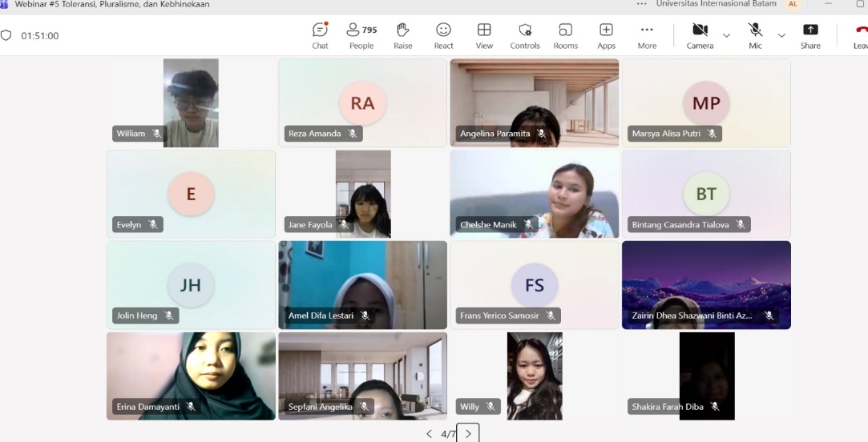Open breakout Rooms

click(565, 35)
